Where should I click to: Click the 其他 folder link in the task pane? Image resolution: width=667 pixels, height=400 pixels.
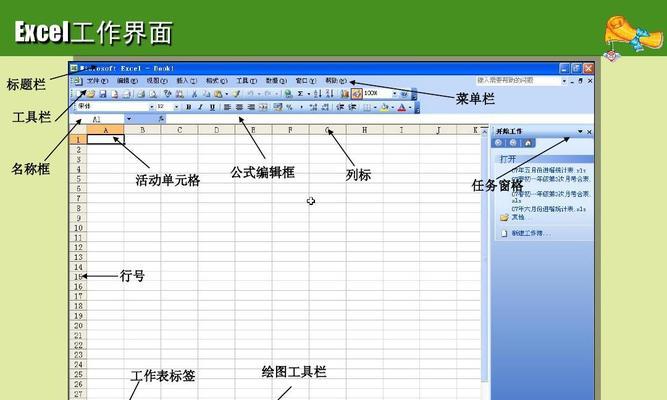click(518, 217)
